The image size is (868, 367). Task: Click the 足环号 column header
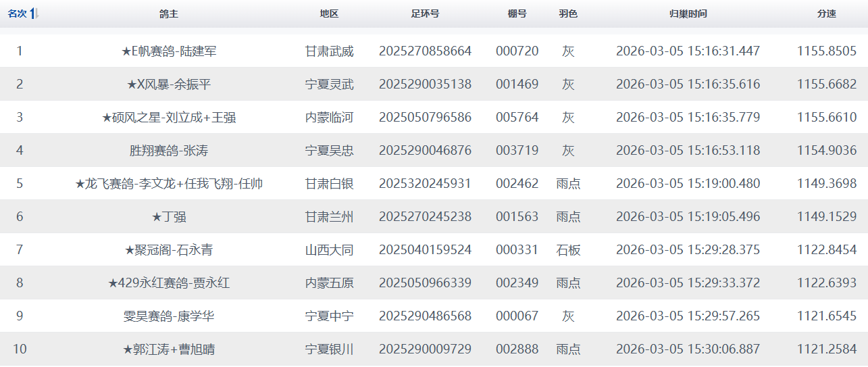tap(425, 14)
